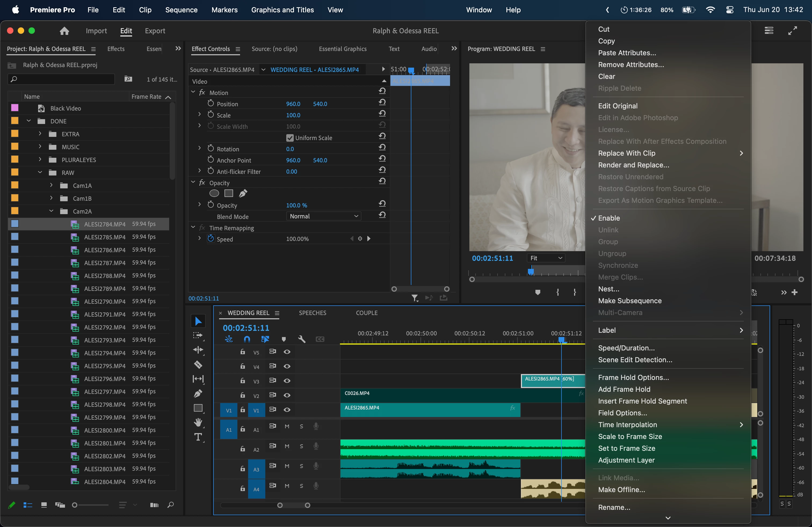Toggle lock on track V1
The width and height of the screenshot is (812, 527).
242,410
